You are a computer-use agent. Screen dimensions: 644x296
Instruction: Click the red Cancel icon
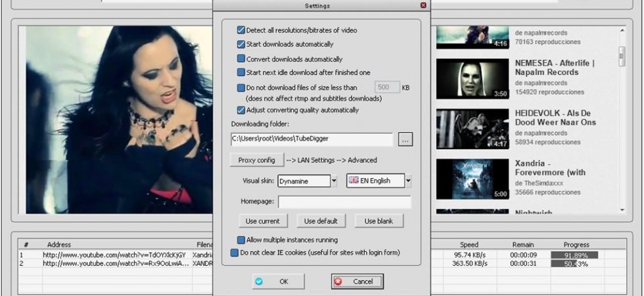click(x=338, y=282)
